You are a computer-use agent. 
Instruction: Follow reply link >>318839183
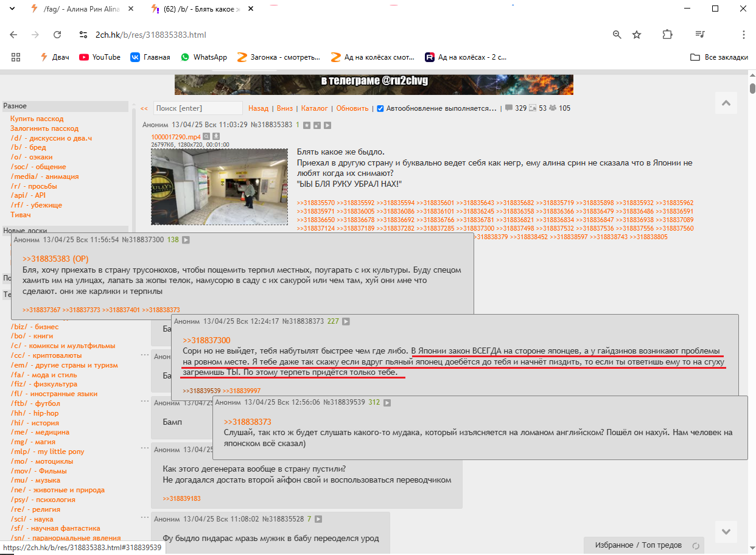coord(181,498)
